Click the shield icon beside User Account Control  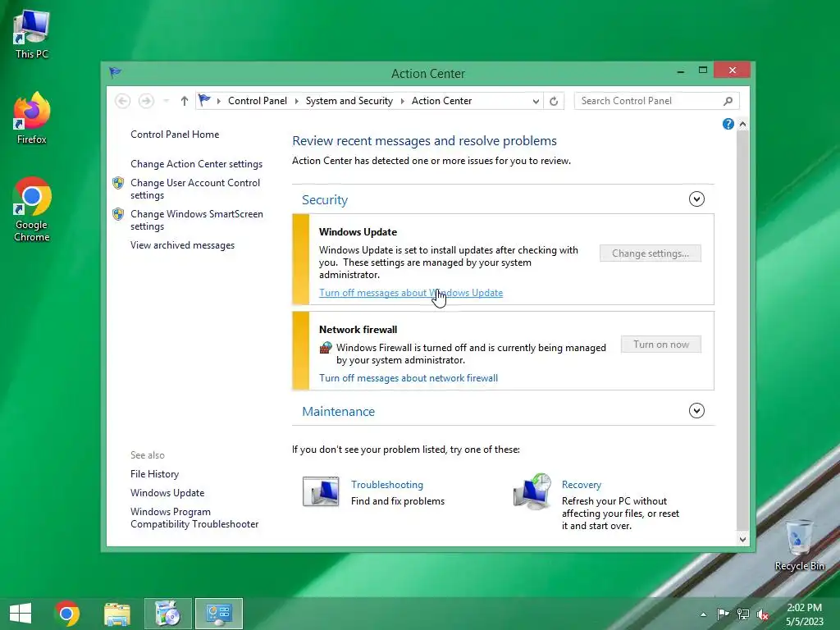pyautogui.click(x=118, y=183)
